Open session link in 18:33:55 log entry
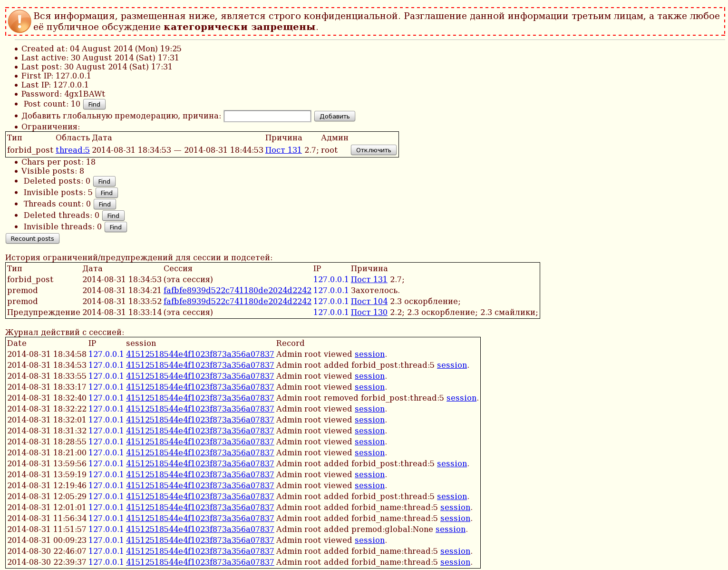Viewport: 728px width, 570px height. pyautogui.click(x=369, y=376)
